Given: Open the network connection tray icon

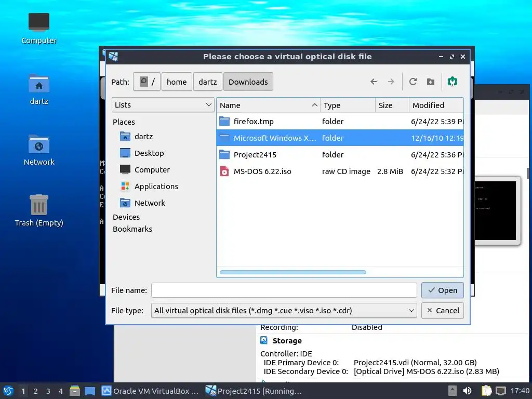Looking at the screenshot, I should [x=500, y=391].
